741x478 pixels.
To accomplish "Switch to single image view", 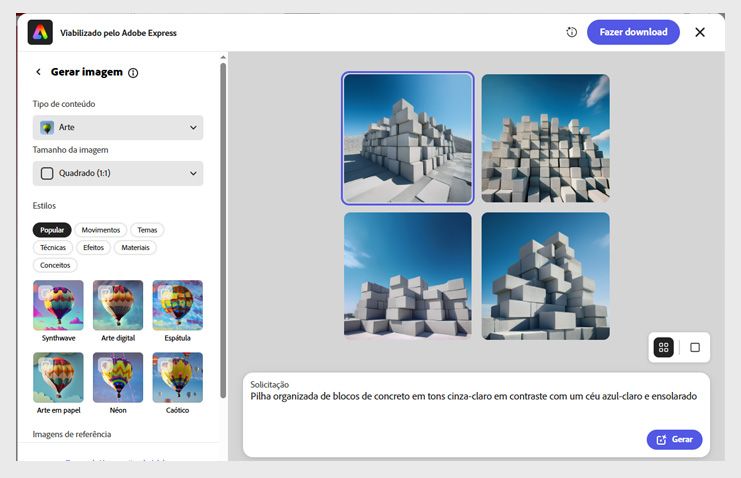I will click(695, 348).
